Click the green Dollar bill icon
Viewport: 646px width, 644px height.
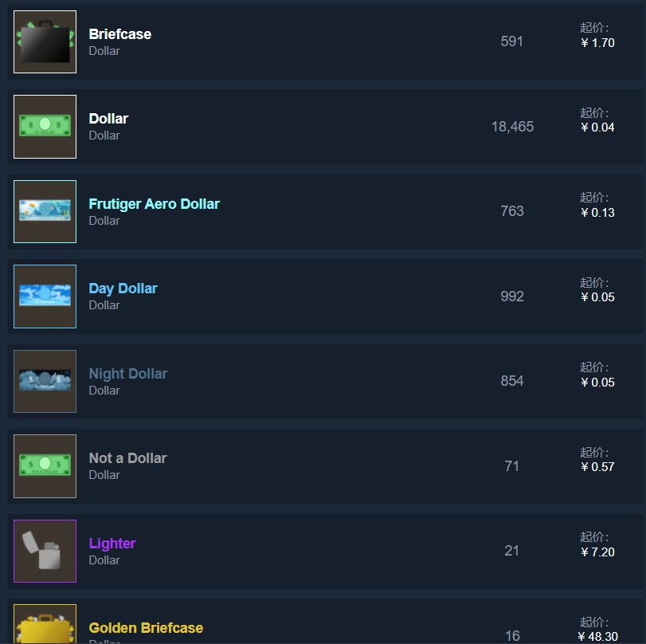[45, 127]
